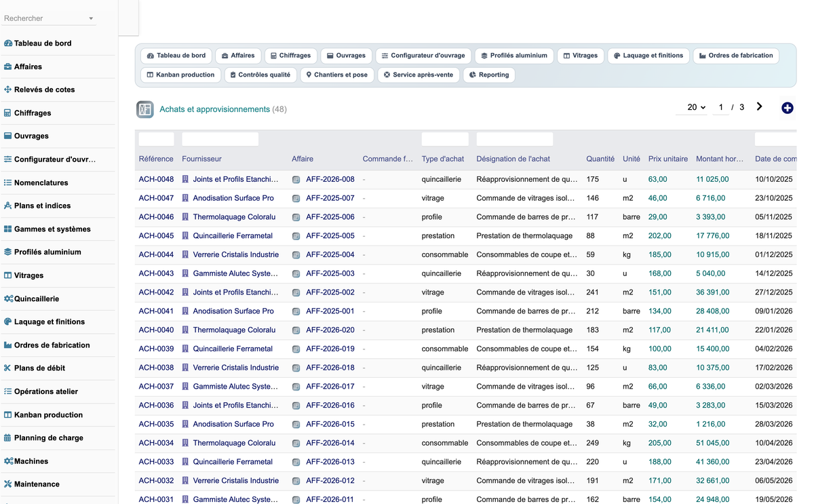
Task: Open the Configurateur d'ouvrage top tab
Action: pos(423,56)
